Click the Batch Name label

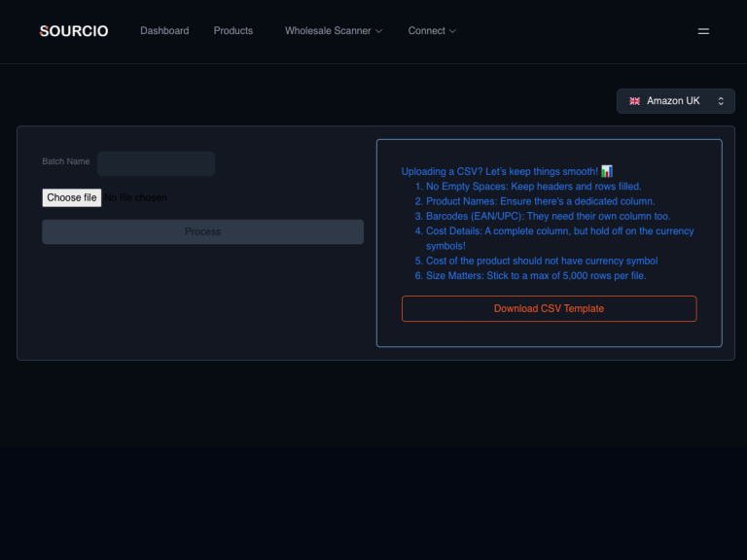(66, 161)
